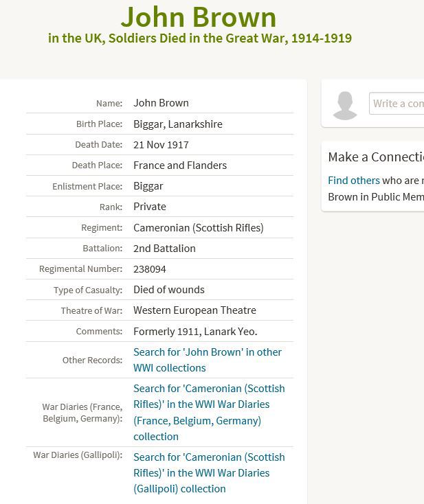This screenshot has height=504, width=424.
Task: Click the Soldiers Died in the Great War subtitle
Action: (200, 38)
